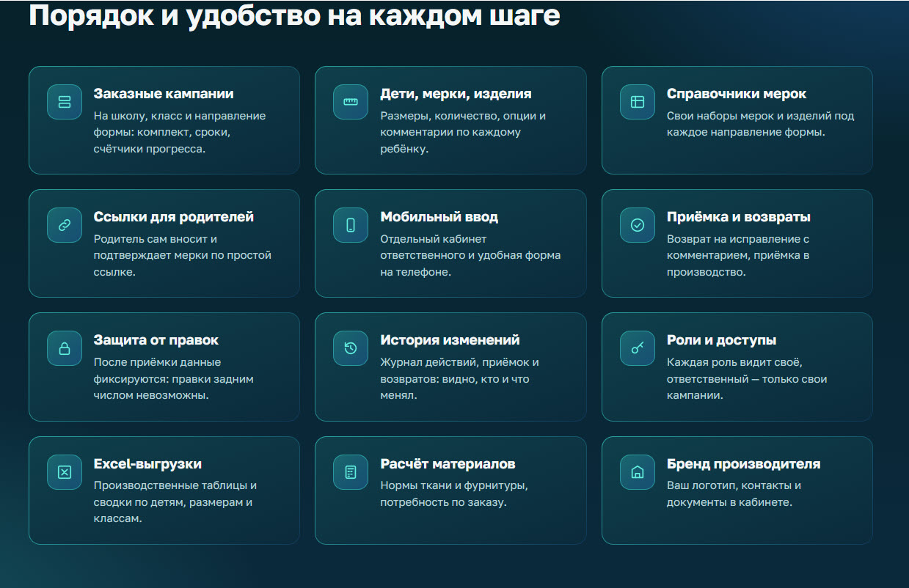Screen dimensions: 909x588
Task: Click the key icon beside Роли и доступы
Action: coord(638,348)
